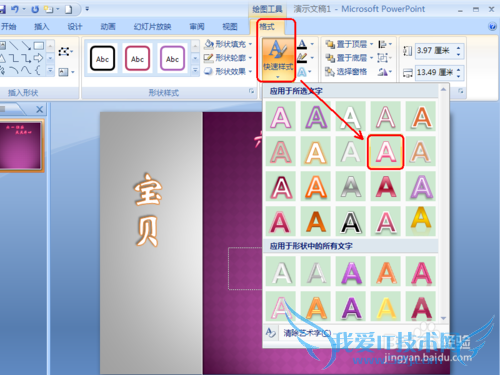Viewport: 500px width, 375px height.
Task: Choose the black outlined A WordArt style
Action: coord(351,221)
